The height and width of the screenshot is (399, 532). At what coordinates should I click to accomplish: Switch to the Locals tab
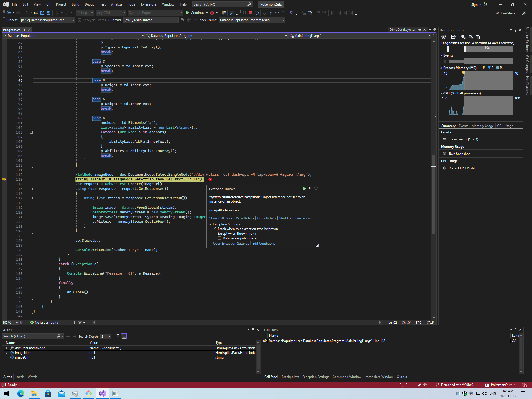coord(20,377)
